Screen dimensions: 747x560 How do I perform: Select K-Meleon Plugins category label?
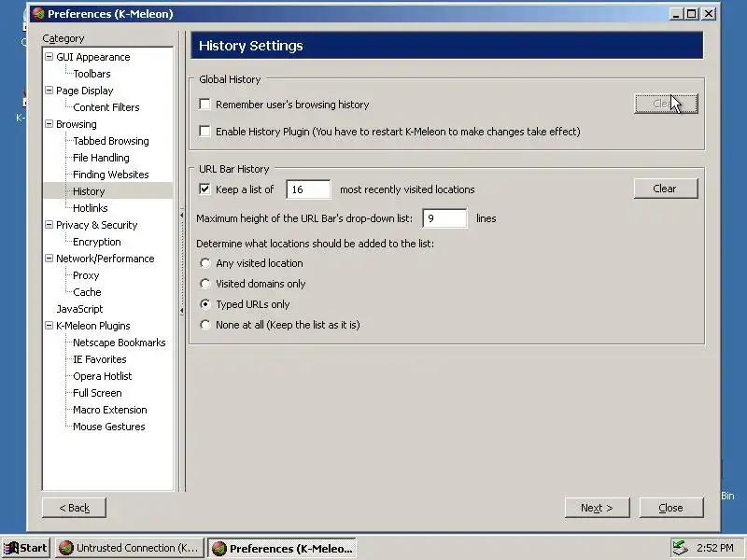click(x=92, y=326)
